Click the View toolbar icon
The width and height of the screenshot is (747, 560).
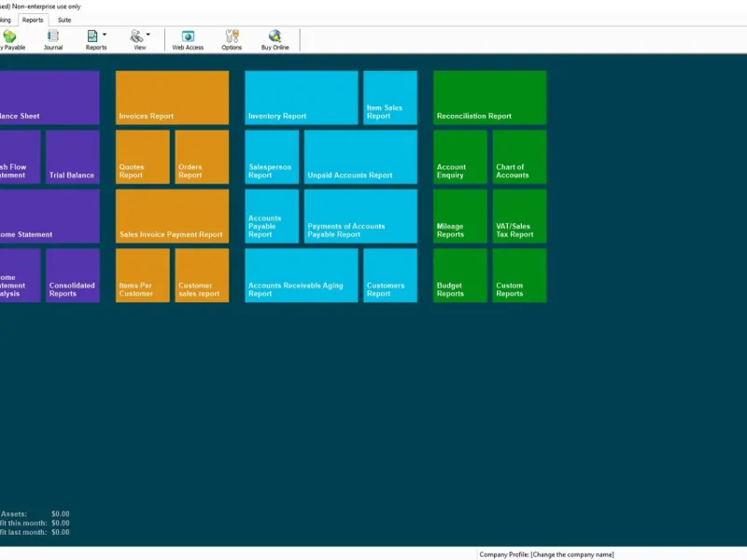(x=137, y=40)
